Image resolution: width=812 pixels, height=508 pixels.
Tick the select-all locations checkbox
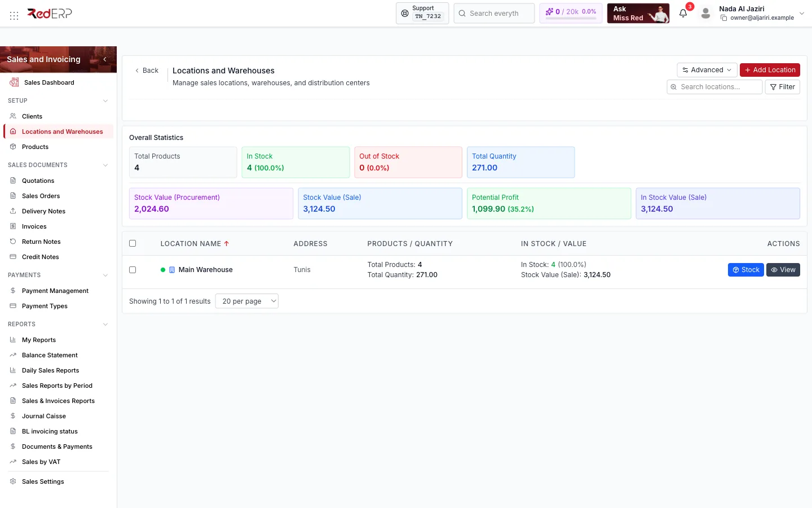click(x=133, y=244)
